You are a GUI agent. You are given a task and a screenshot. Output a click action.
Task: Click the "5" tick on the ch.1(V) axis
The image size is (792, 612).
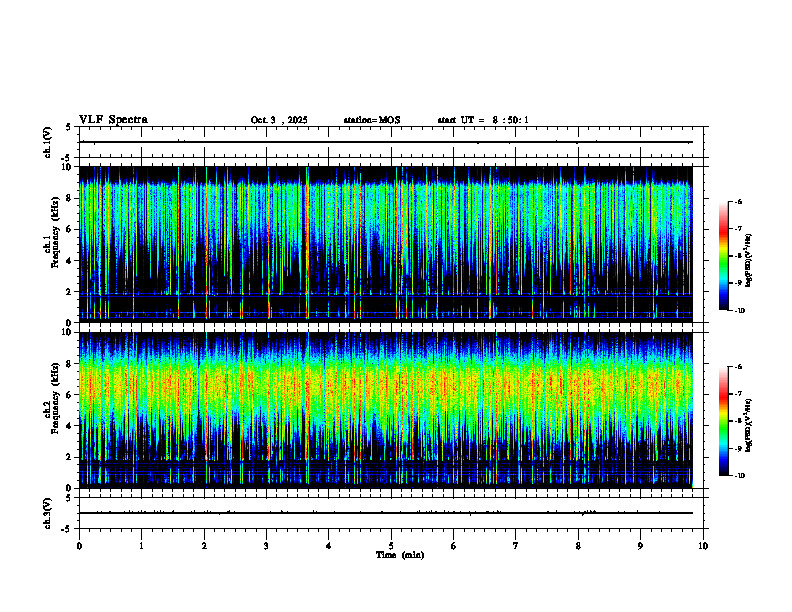point(69,127)
